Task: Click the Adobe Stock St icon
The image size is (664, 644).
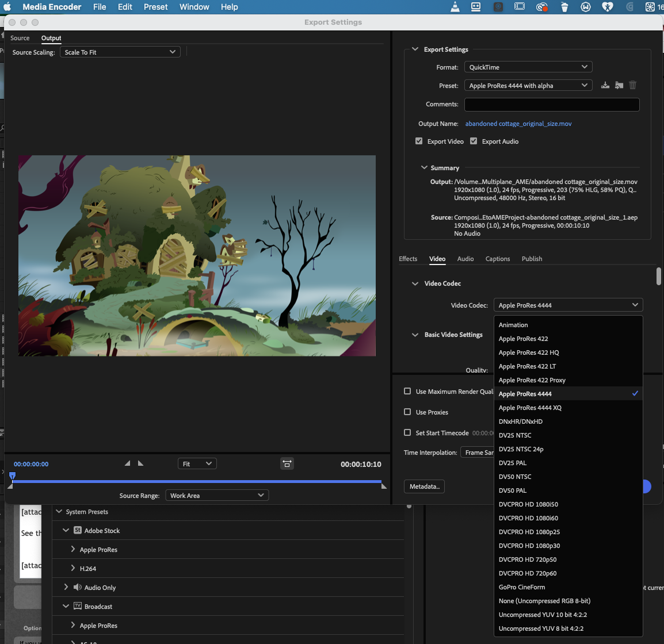Action: (78, 530)
